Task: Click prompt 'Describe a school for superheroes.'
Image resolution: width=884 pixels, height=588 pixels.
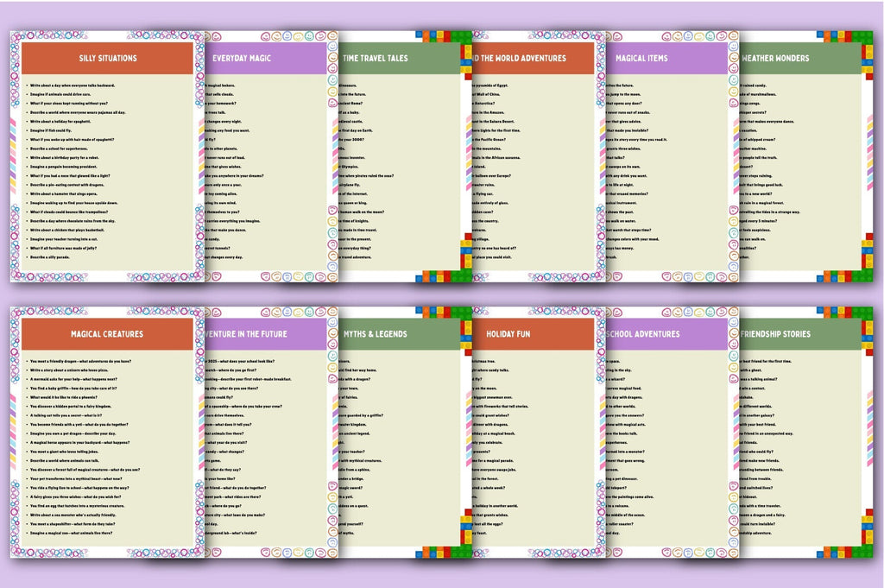Action: pos(59,149)
